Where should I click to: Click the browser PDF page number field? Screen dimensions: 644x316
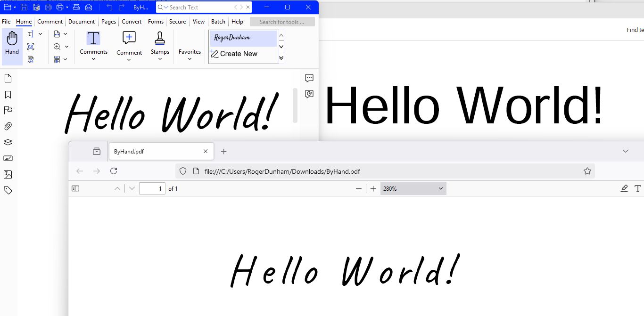152,188
